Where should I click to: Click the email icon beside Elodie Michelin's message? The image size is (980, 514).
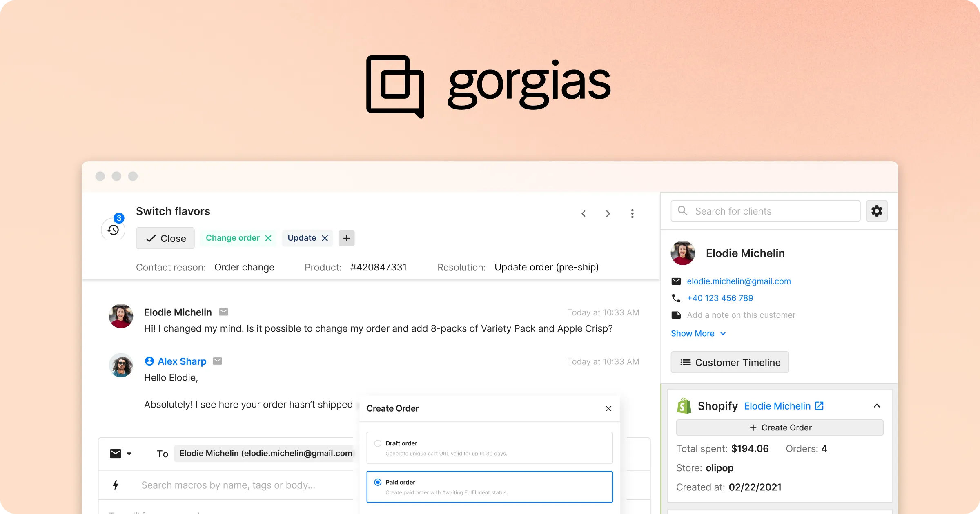tap(224, 312)
